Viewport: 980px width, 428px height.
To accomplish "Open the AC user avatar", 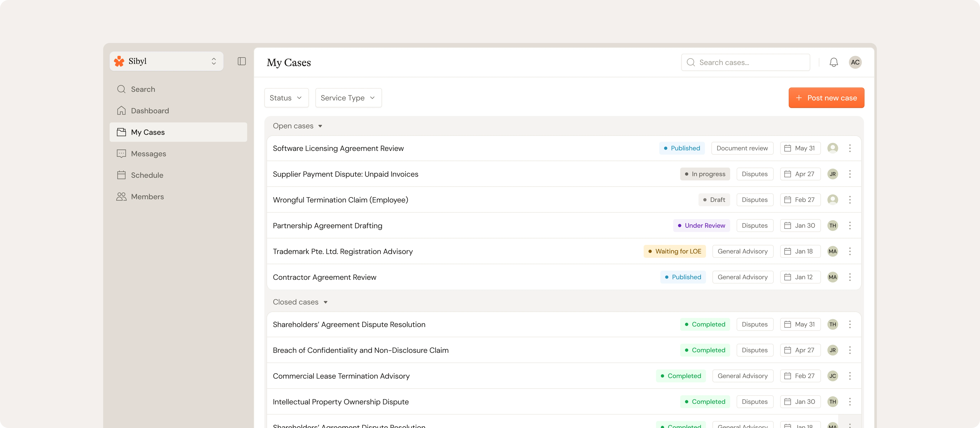I will 855,62.
